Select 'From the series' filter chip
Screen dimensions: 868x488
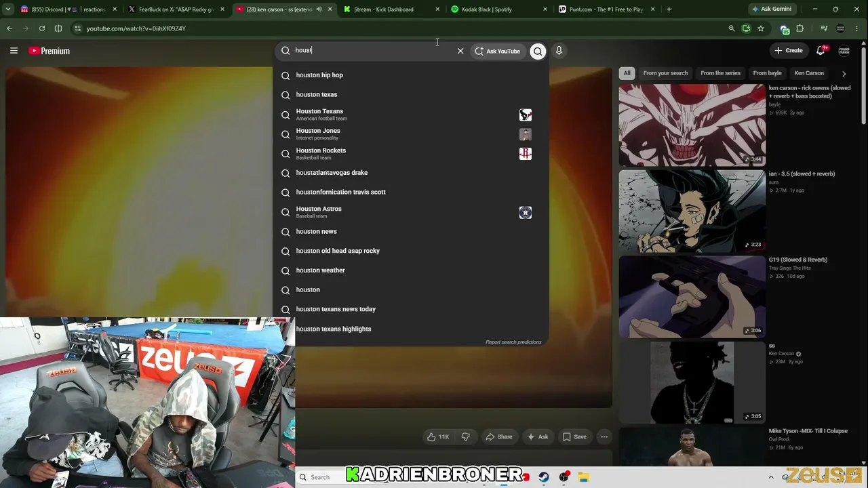pyautogui.click(x=720, y=73)
